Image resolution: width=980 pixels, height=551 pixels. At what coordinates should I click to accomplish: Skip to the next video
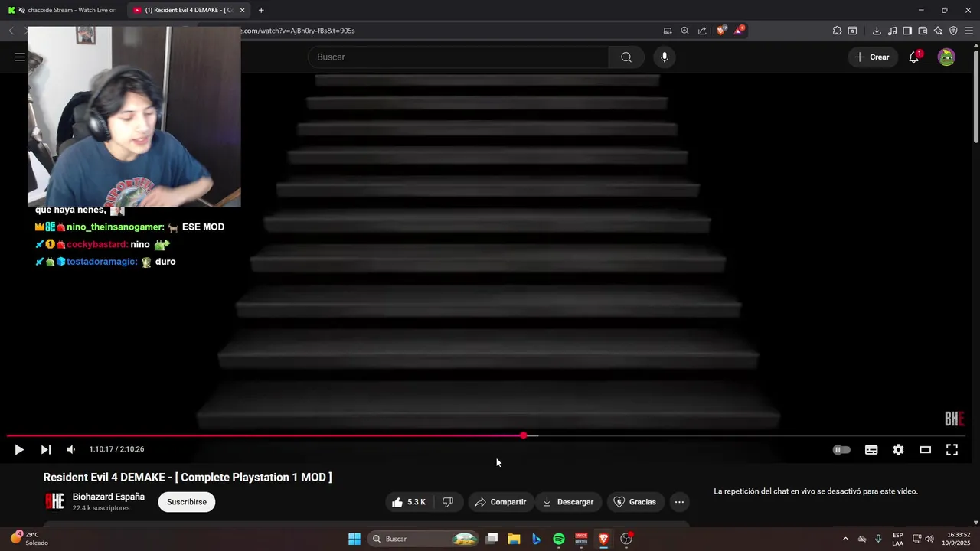pos(46,450)
